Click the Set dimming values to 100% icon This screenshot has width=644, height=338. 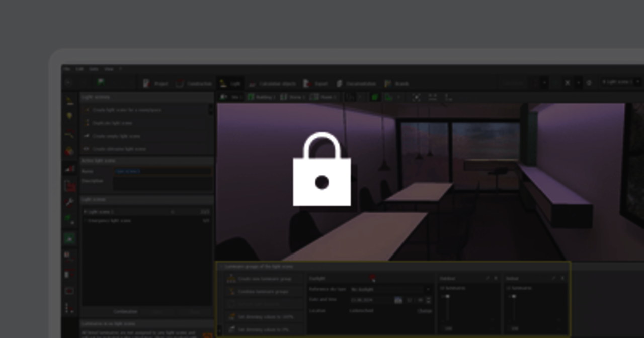(x=231, y=317)
